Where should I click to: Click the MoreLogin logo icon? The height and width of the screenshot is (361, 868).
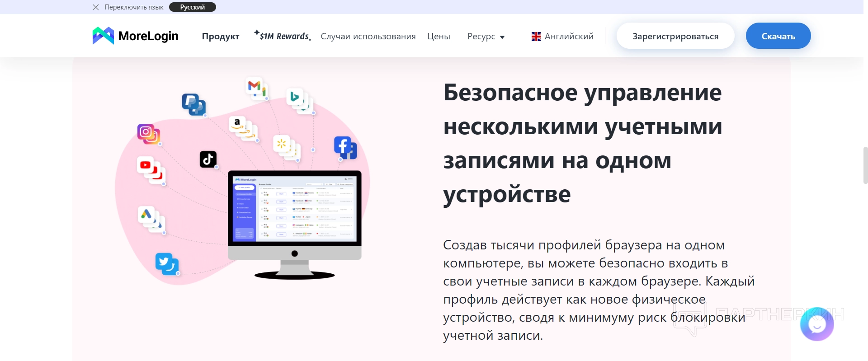(x=103, y=36)
